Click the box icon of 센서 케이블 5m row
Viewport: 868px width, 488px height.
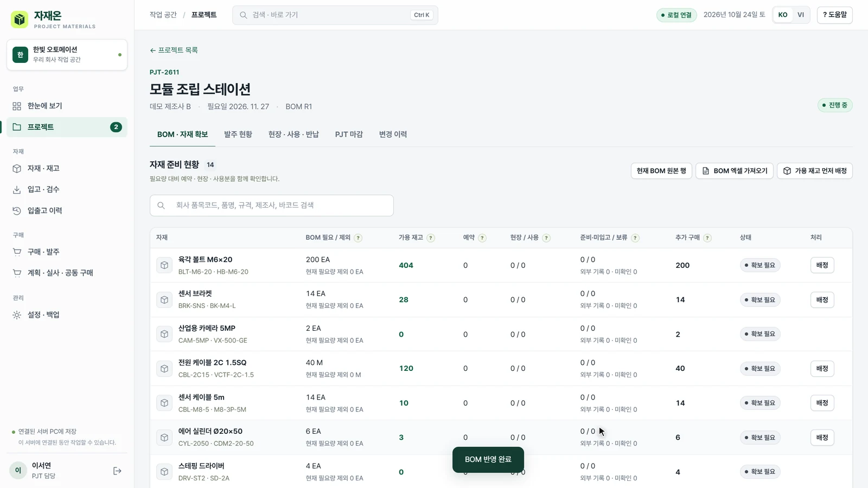click(x=164, y=403)
